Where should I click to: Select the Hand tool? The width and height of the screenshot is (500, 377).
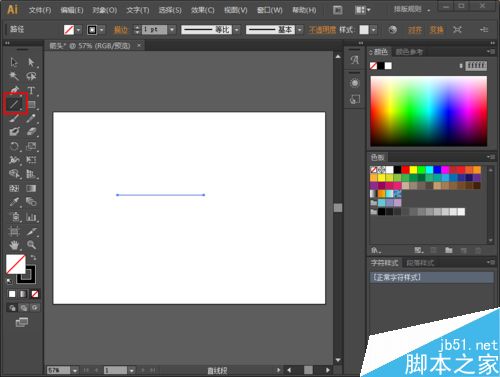(14, 245)
